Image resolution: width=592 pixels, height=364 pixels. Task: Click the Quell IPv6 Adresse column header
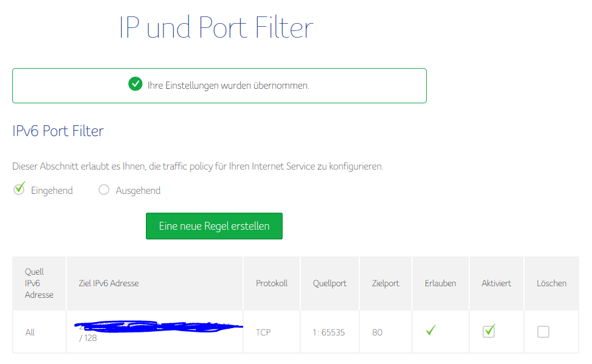[x=39, y=283]
